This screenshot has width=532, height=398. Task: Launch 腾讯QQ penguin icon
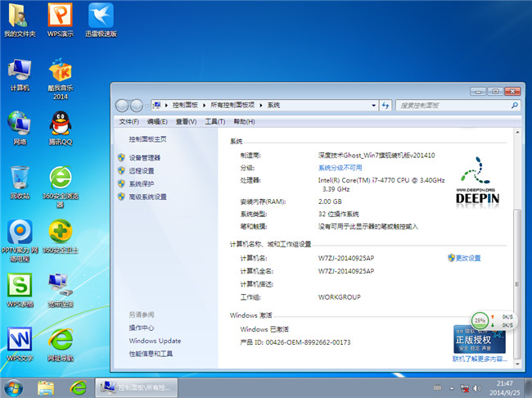tap(61, 128)
